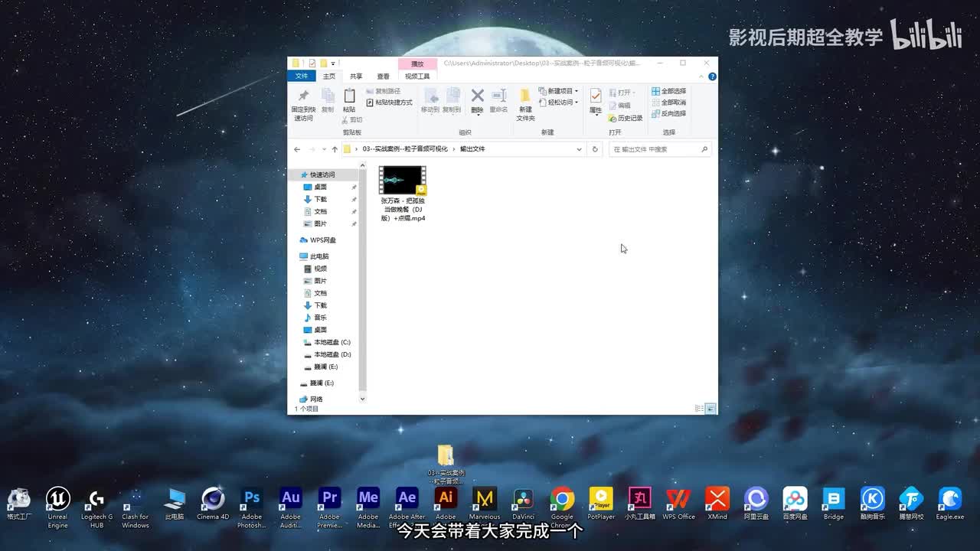Switch to large icons view in status bar
This screenshot has height=551, width=980.
(x=710, y=409)
